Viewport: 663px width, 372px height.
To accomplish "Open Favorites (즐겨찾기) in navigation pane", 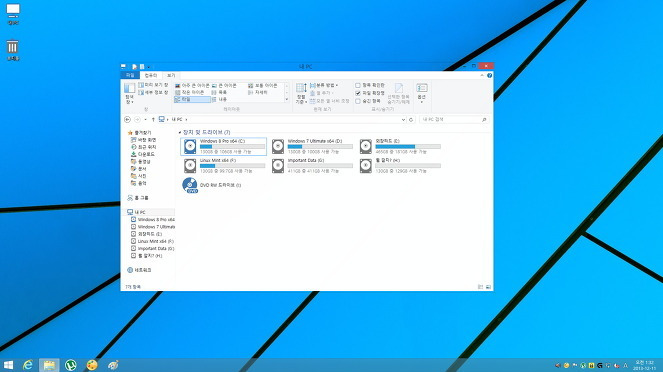I will [139, 133].
